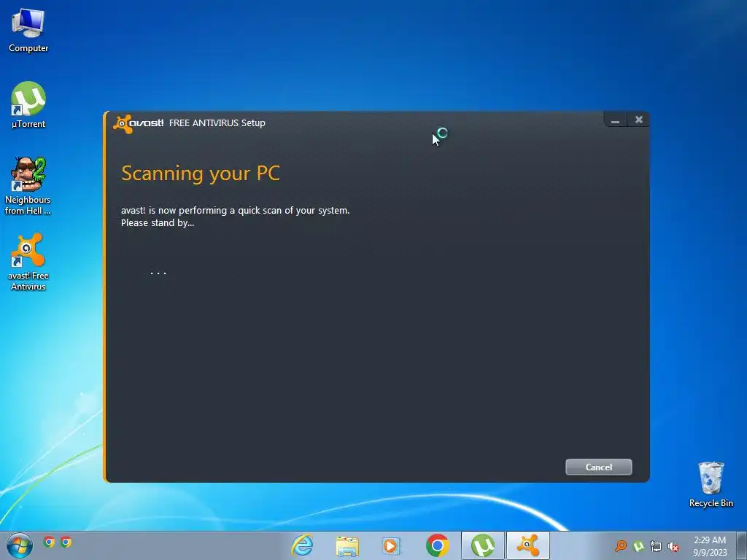This screenshot has width=747, height=560.
Task: Open large Google Chrome taskbar icon
Action: pos(438,545)
